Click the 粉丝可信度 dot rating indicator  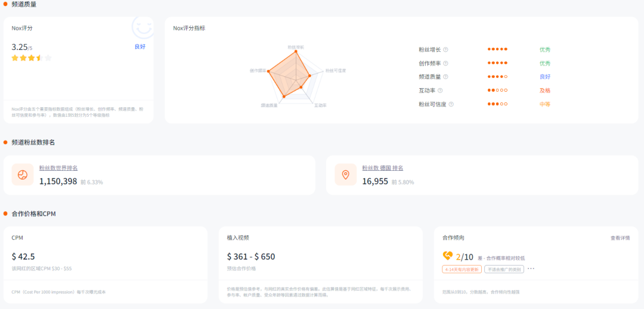coord(497,104)
